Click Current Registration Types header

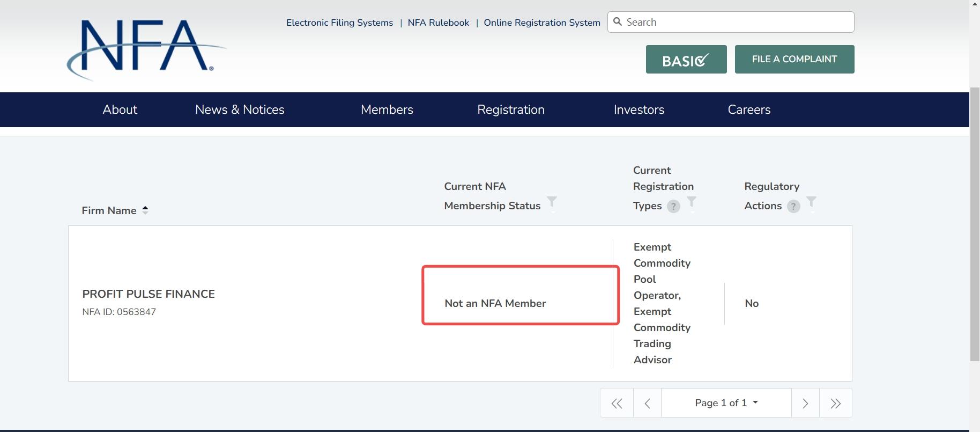click(x=663, y=188)
